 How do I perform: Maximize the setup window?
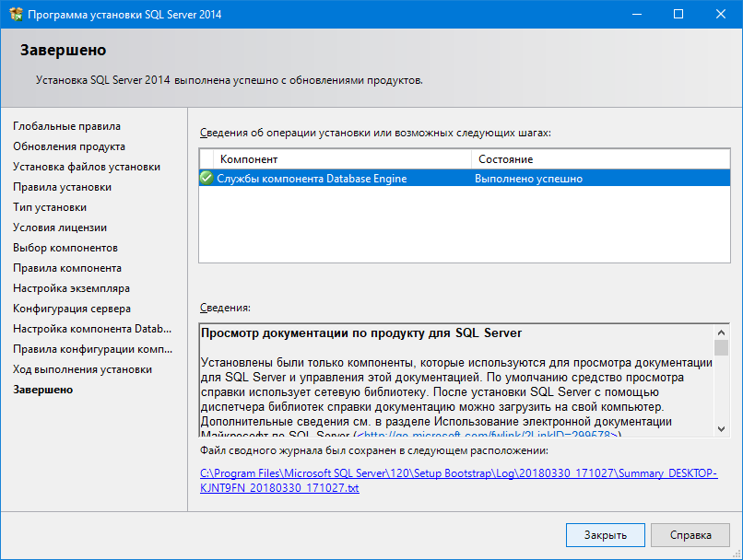678,15
